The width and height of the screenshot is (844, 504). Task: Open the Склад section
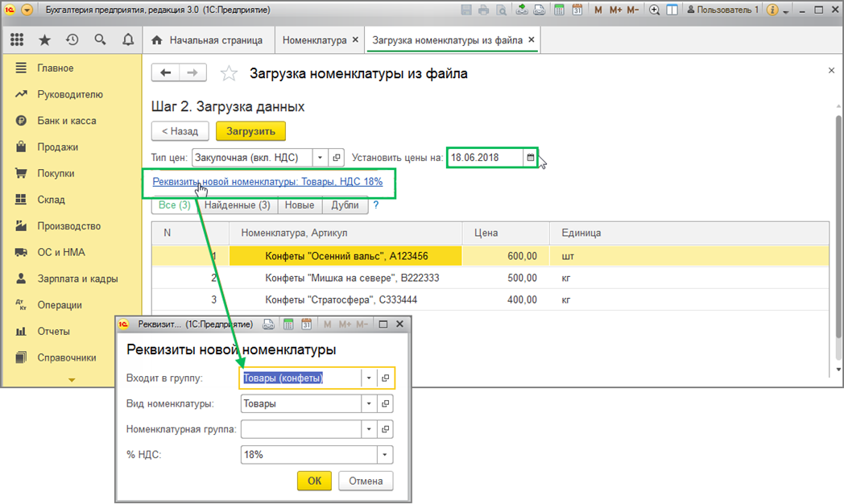point(72,200)
